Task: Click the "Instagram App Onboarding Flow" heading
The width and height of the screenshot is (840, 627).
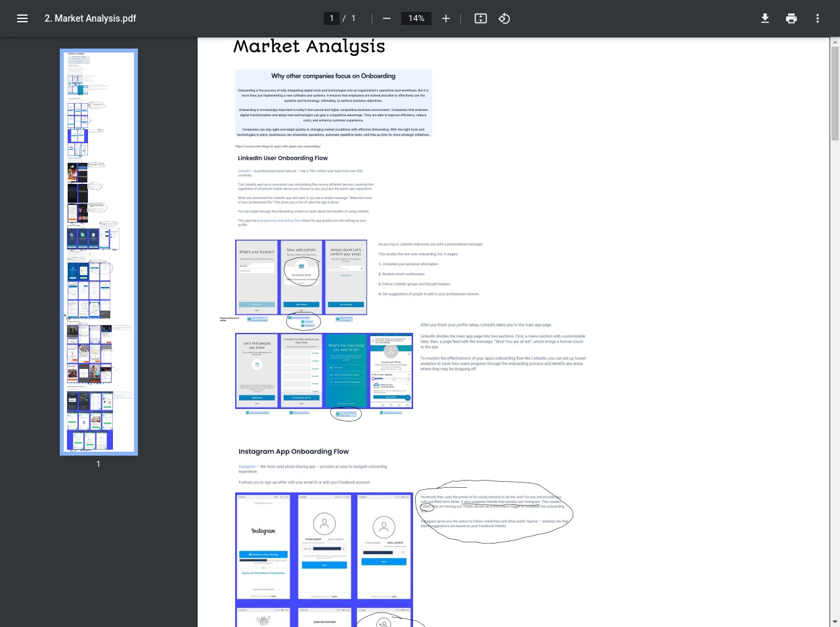Action: [x=293, y=452]
